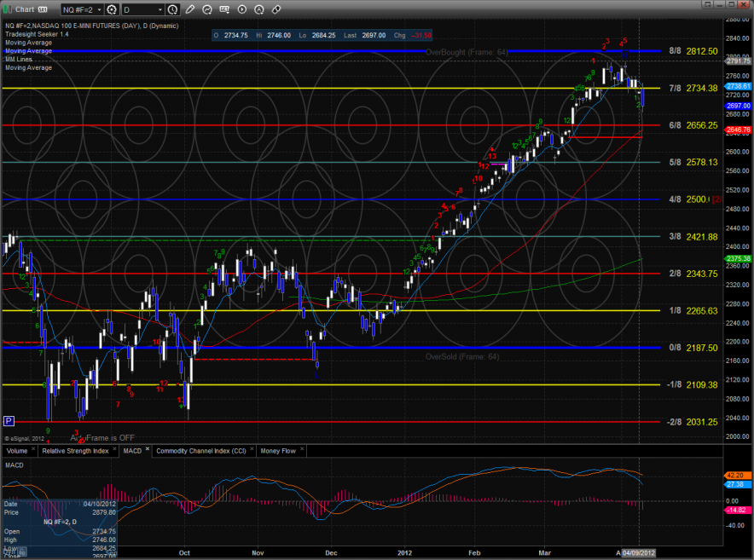The height and width of the screenshot is (560, 754).
Task: Click the interval clock icon
Action: pos(172,9)
